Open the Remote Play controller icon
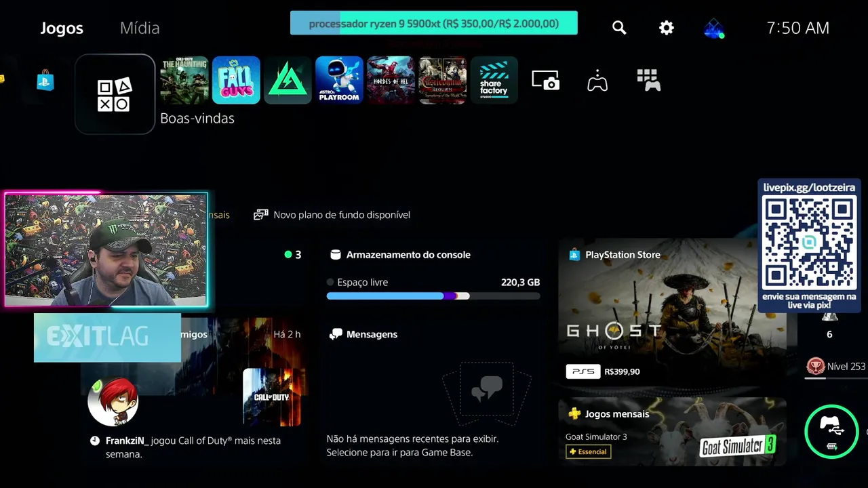 (597, 81)
